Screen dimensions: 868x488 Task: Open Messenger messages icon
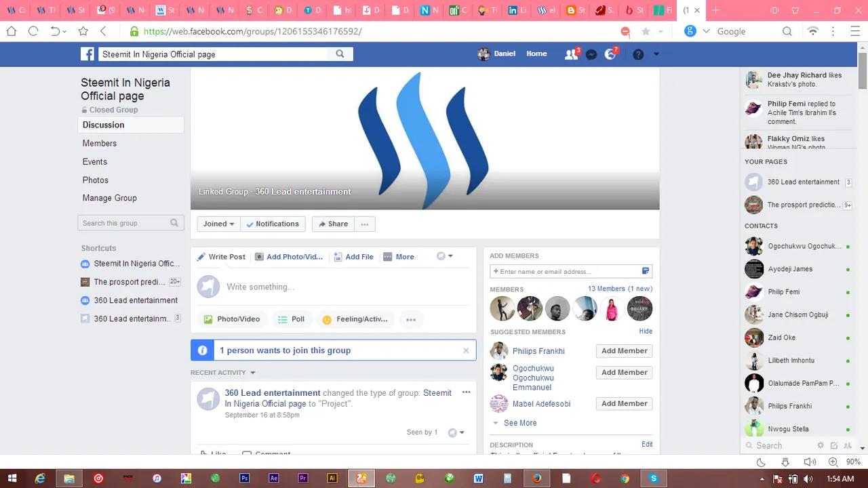(591, 54)
